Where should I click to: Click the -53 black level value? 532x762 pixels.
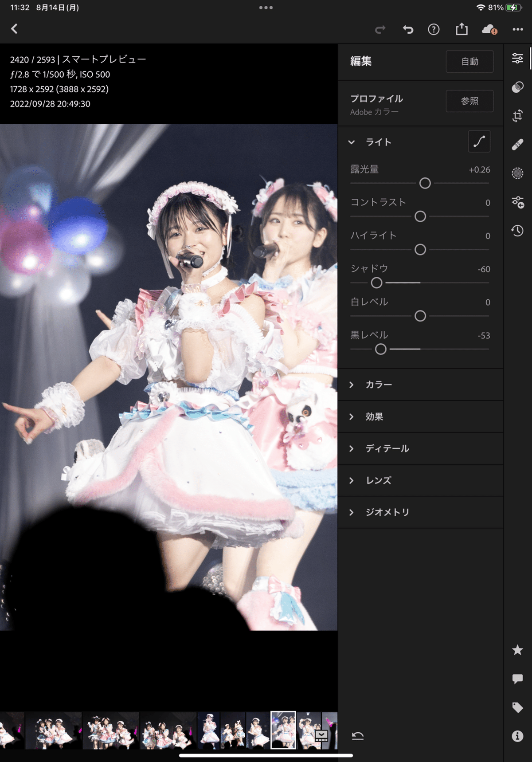tap(484, 336)
